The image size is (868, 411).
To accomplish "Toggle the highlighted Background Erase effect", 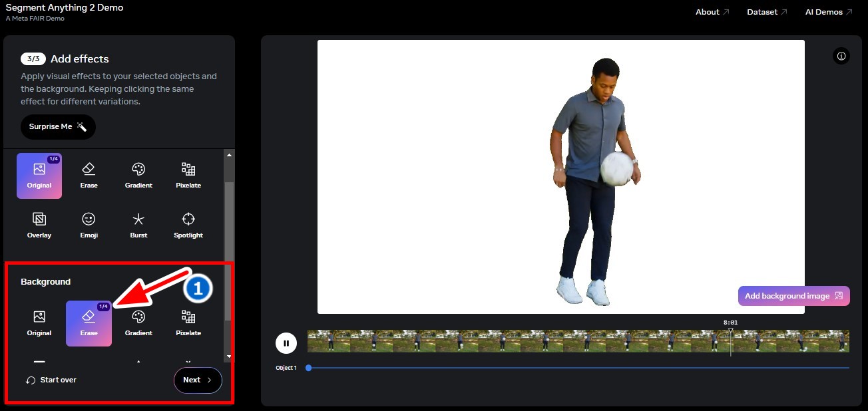I will pyautogui.click(x=89, y=323).
